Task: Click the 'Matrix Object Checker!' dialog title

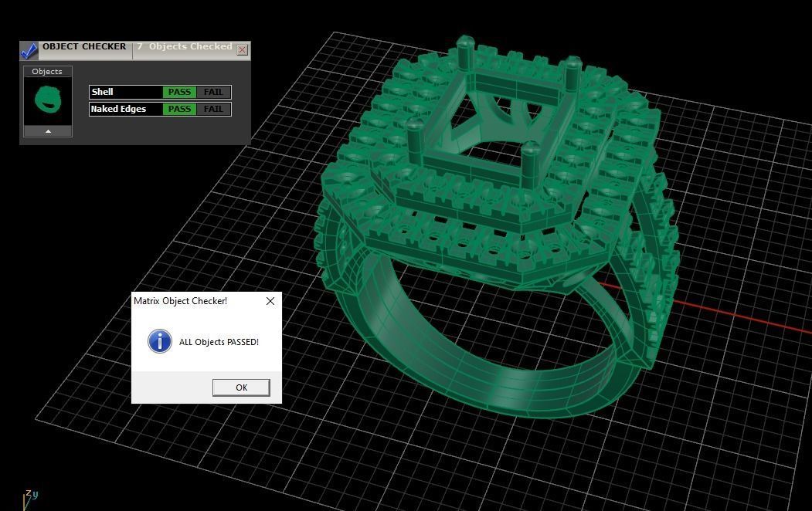Action: coord(180,301)
